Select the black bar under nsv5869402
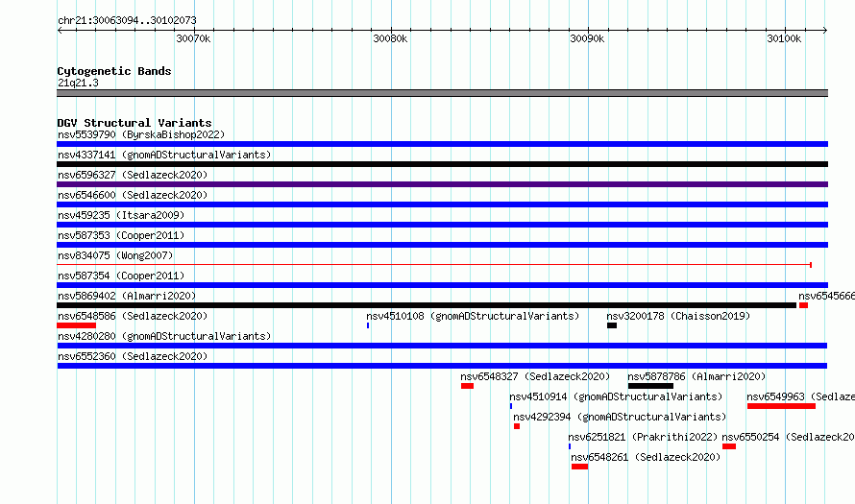This screenshot has height=504, width=855. pos(427,305)
